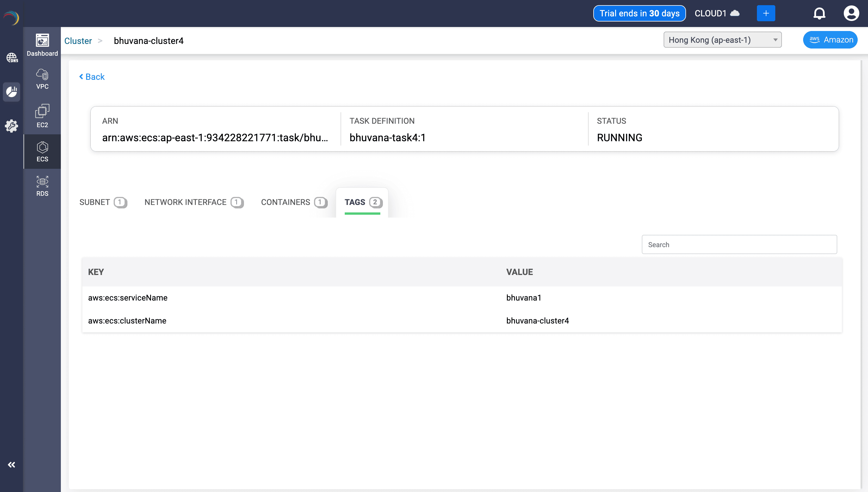Screen dimensions: 868x492
Task: Open the RDS sidebar icon
Action: point(42,186)
